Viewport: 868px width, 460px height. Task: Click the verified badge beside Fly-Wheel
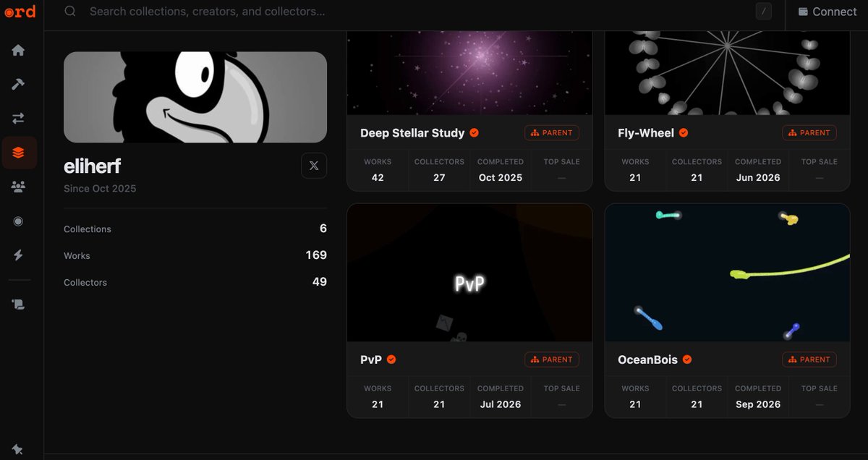(684, 133)
